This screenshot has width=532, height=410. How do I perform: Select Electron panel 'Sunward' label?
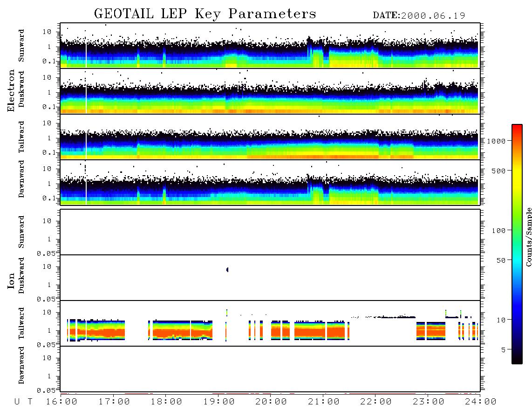point(21,46)
